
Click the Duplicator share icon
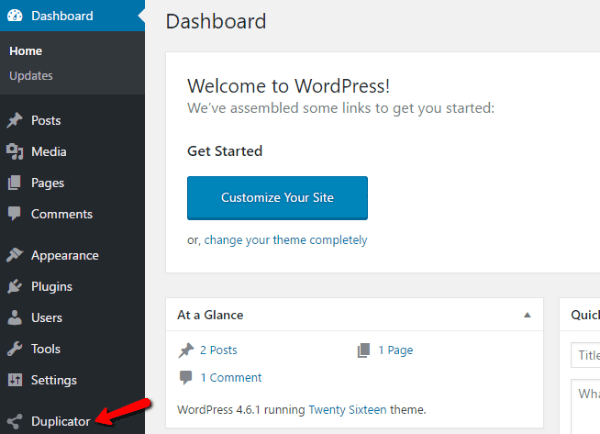point(14,422)
